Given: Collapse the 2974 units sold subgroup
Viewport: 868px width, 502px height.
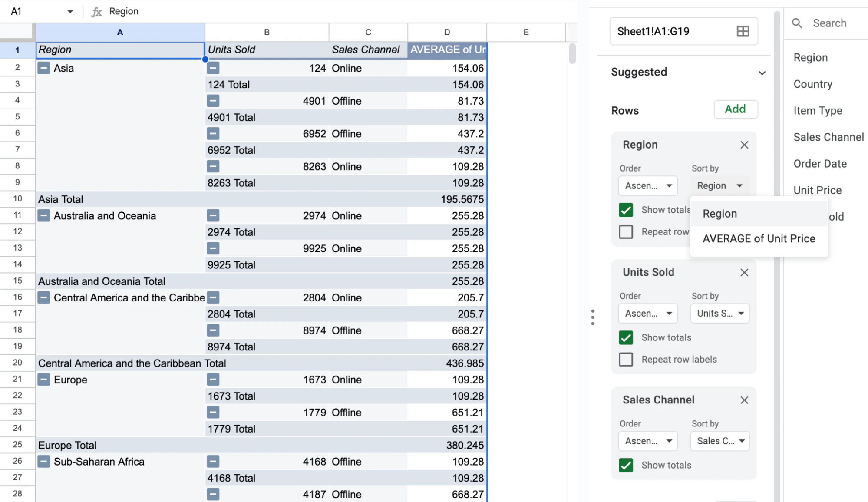Looking at the screenshot, I should point(213,216).
